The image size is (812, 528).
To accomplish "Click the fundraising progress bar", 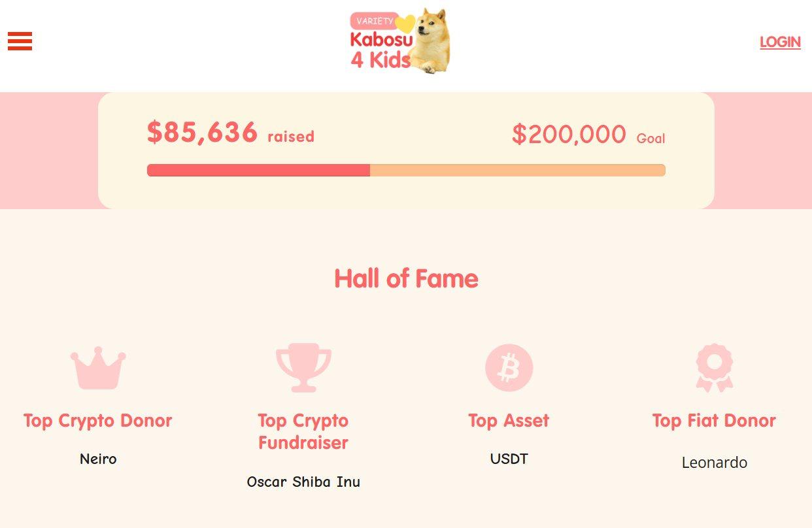I will 406,171.
